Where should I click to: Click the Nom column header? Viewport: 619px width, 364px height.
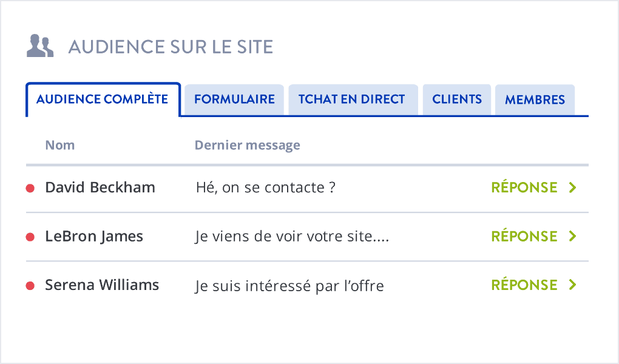[60, 146]
